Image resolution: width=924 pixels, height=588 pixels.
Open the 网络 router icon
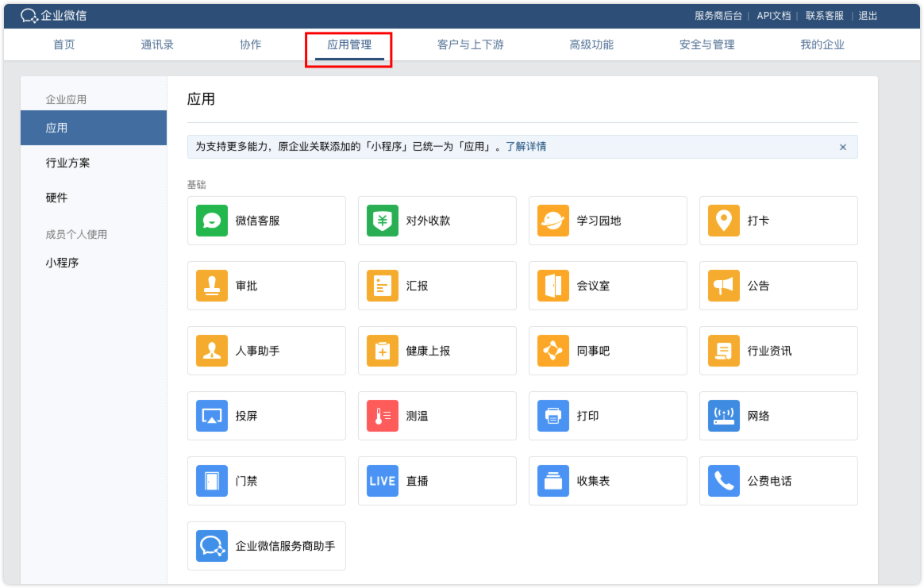pos(724,416)
